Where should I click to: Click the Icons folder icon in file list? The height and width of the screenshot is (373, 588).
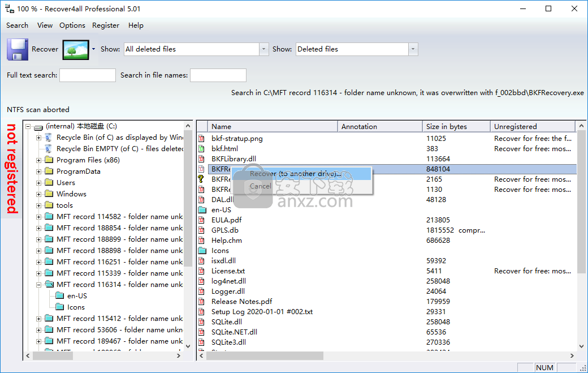tap(202, 250)
